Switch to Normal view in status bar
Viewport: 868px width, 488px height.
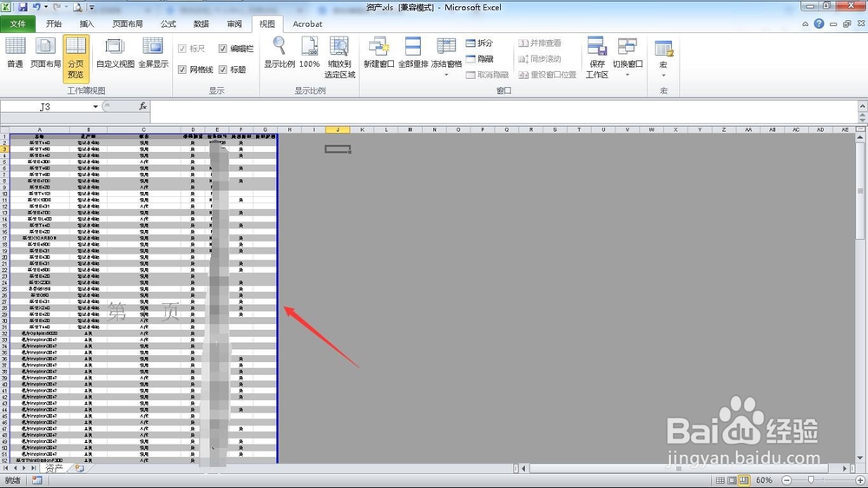[x=720, y=480]
